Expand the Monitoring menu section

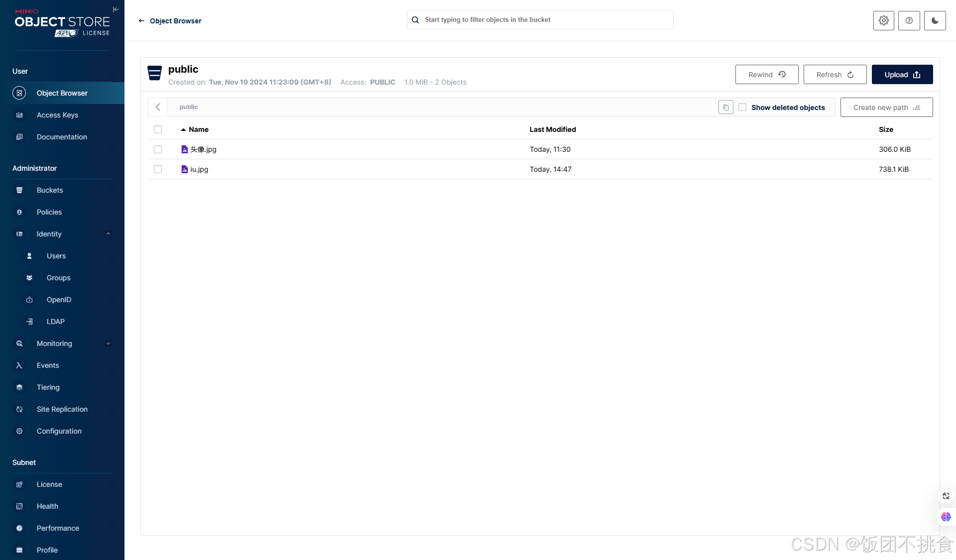click(108, 343)
